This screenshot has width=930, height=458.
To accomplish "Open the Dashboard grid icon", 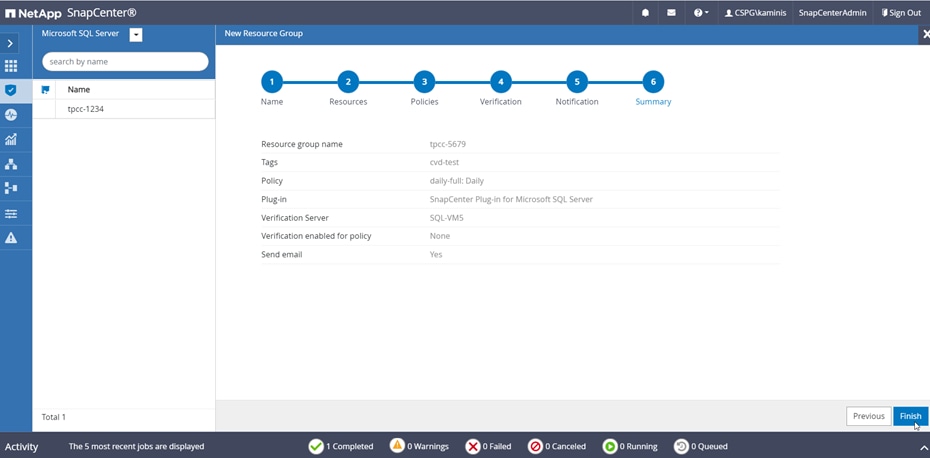I will [x=11, y=66].
